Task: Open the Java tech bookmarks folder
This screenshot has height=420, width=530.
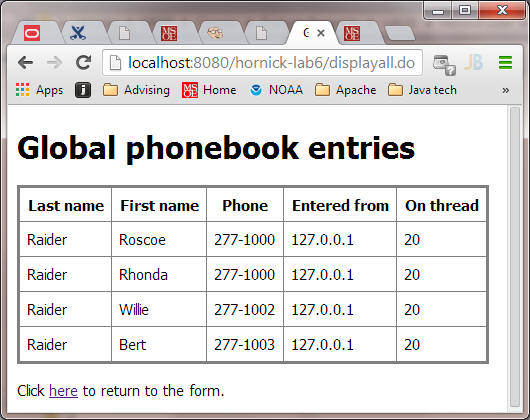Action: pyautogui.click(x=422, y=90)
